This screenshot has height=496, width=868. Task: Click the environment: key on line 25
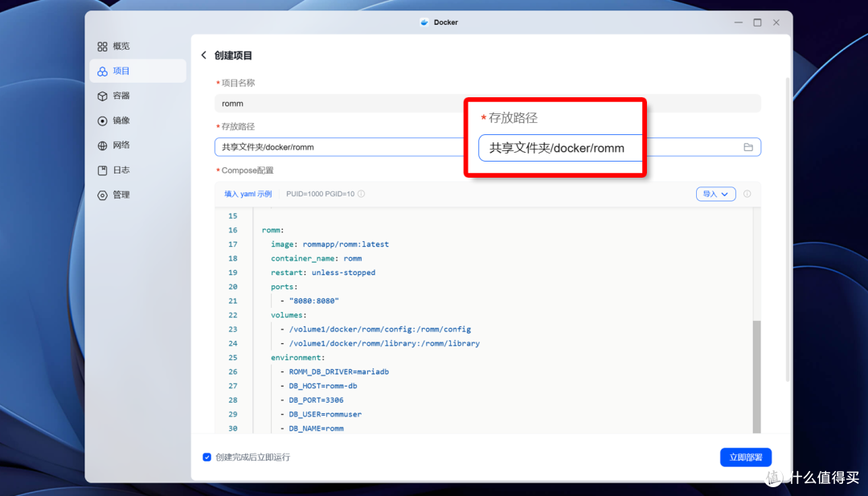[298, 358]
